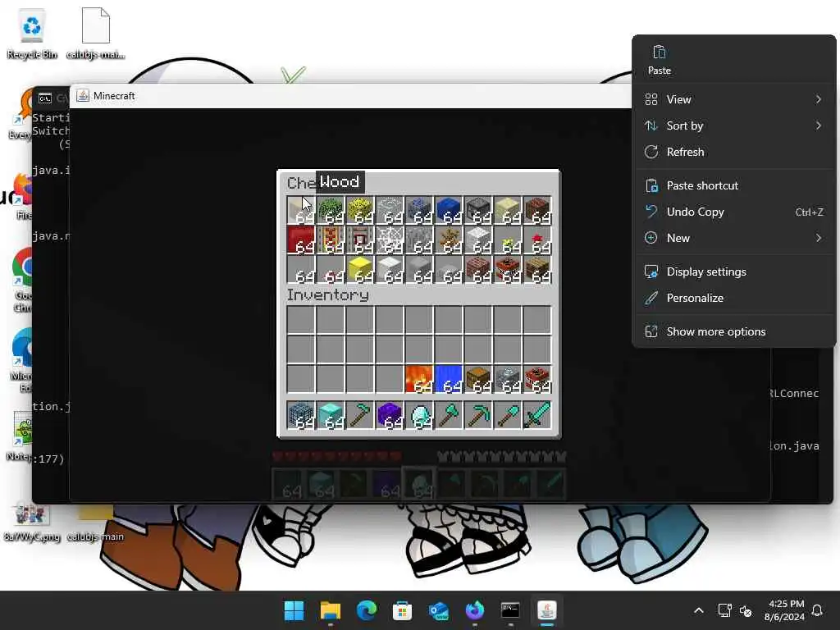Select the calubjs-main folder on desktop

95,521
